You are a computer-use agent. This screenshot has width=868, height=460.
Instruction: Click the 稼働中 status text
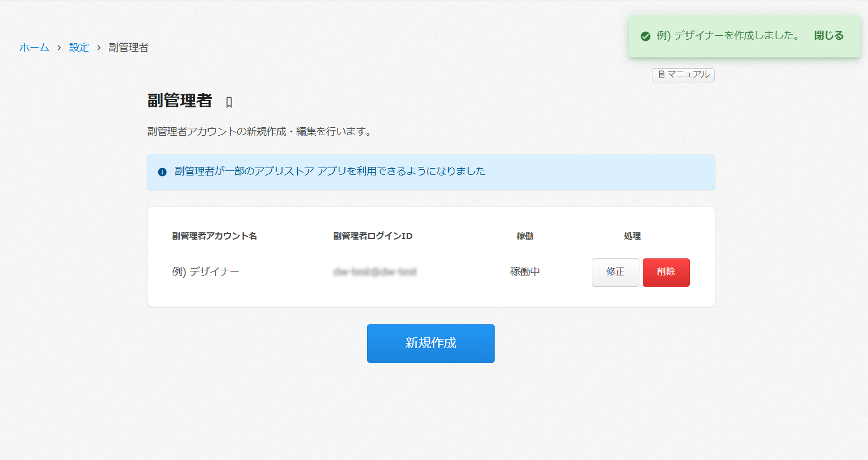526,271
